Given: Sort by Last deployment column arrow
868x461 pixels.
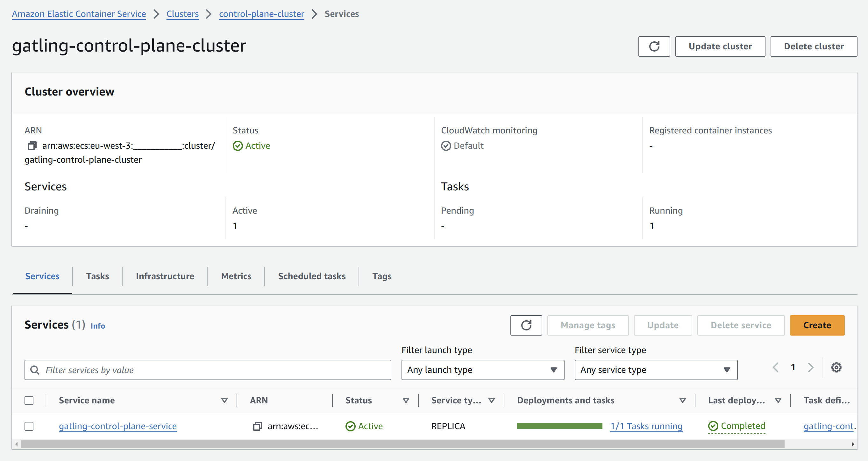Looking at the screenshot, I should tap(778, 400).
